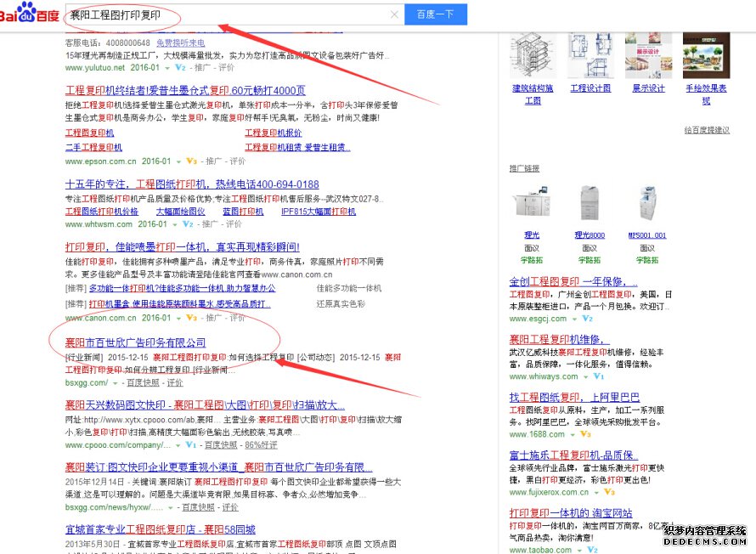Open result 十五年的专注, 工程图纸打印机
Image resolution: width=756 pixels, height=554 pixels.
pos(192,184)
